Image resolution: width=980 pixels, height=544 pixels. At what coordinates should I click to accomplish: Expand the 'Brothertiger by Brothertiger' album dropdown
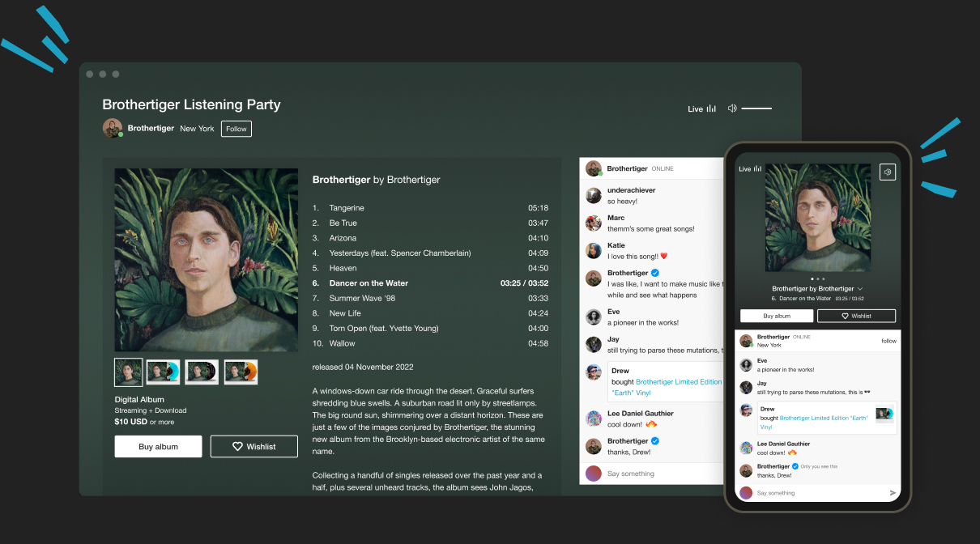[860, 289]
